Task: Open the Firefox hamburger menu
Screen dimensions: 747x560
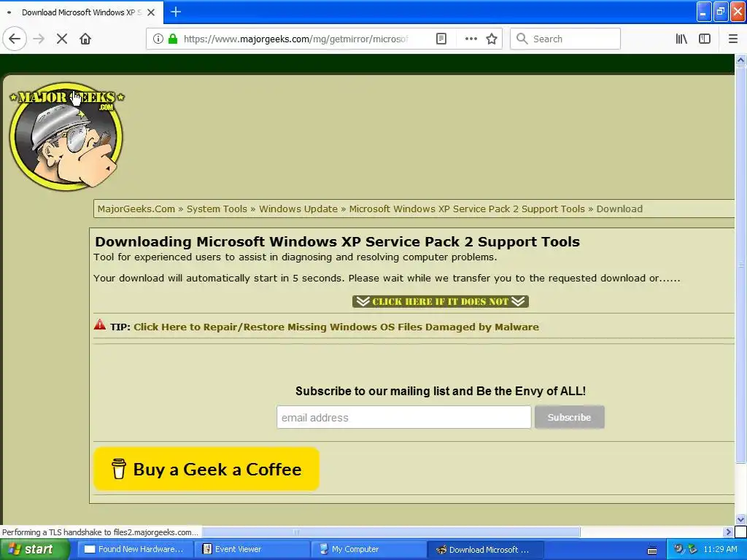Action: coord(732,39)
